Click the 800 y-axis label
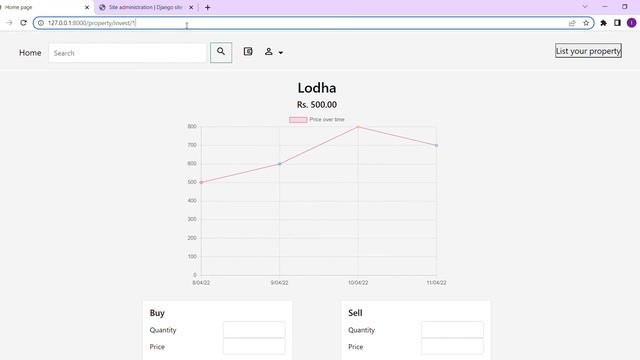Screen dimensions: 640x360 pyautogui.click(x=192, y=127)
